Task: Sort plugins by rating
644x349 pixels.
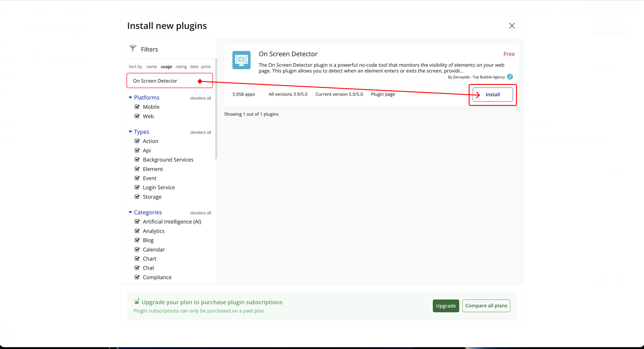Action: click(181, 67)
